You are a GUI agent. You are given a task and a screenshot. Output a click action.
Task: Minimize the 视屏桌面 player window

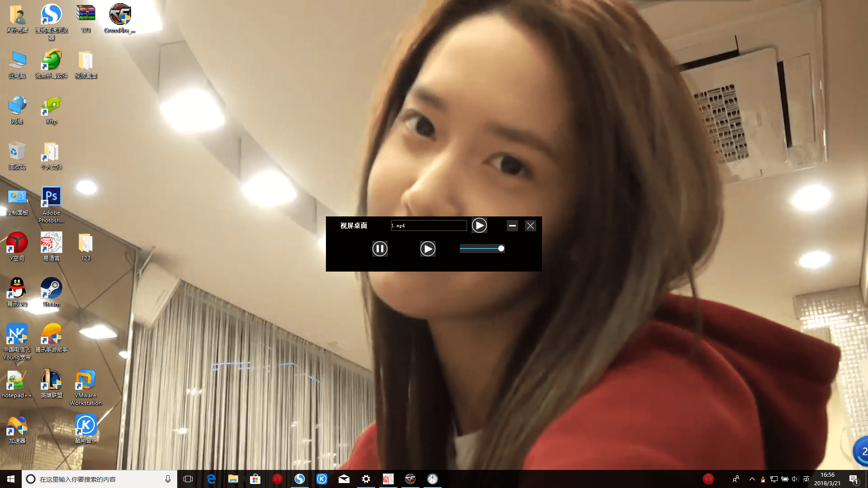tap(512, 225)
